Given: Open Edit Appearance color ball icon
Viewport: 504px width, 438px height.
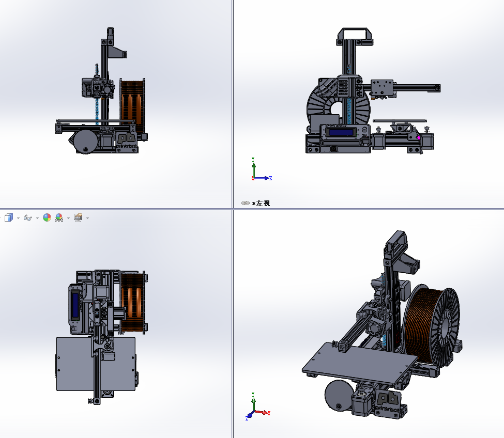Looking at the screenshot, I should pos(47,218).
